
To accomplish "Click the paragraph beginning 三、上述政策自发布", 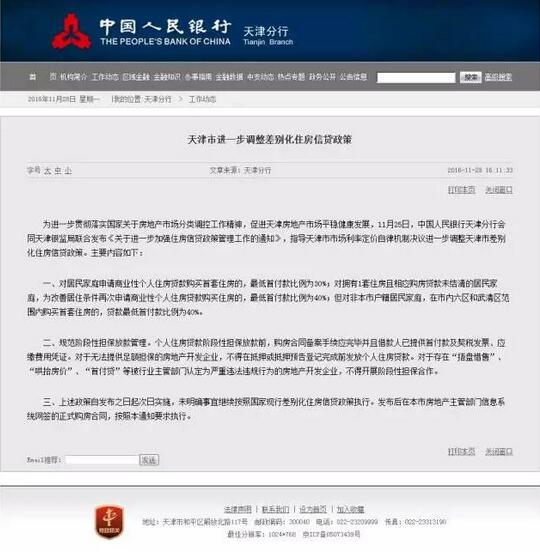I will (x=266, y=409).
